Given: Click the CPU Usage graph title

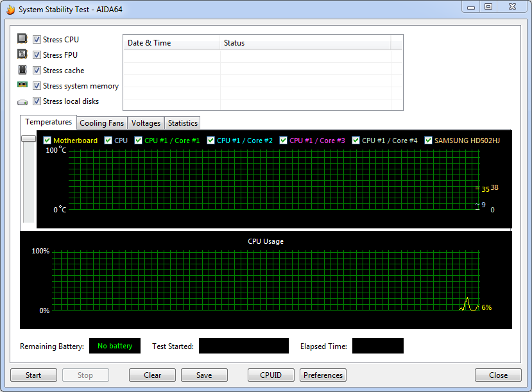Looking at the screenshot, I should [x=266, y=241].
